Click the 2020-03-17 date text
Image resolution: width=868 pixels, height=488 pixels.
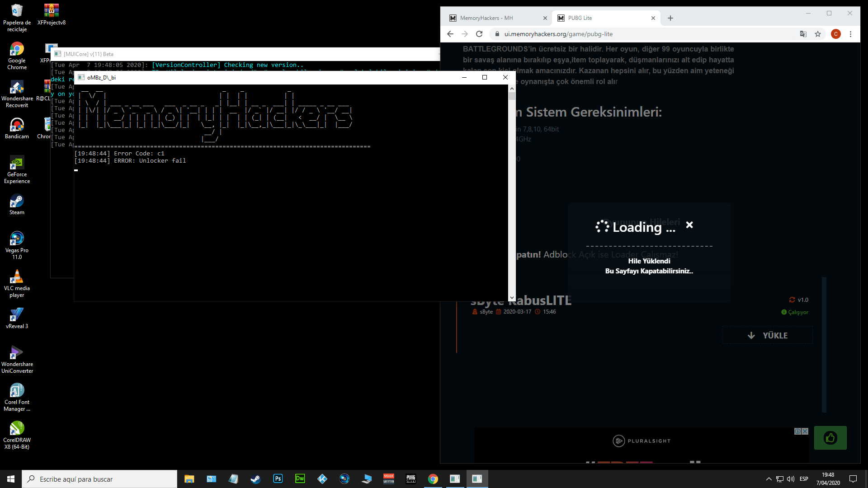coord(517,312)
